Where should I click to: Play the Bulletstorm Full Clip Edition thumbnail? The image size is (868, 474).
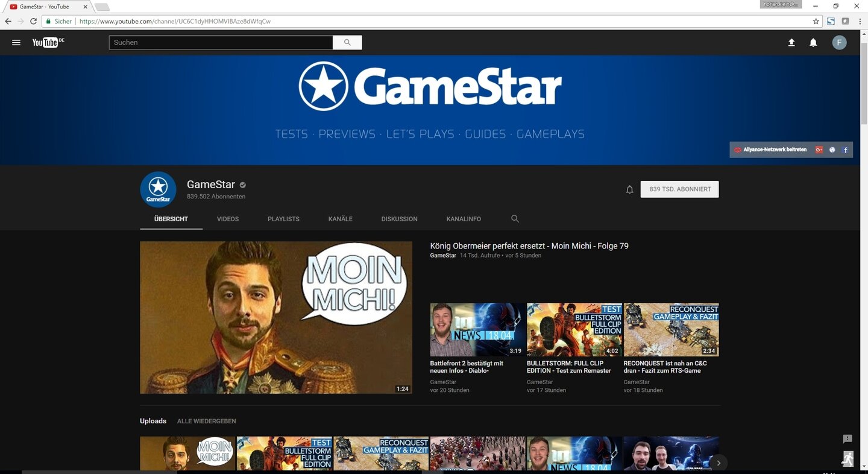pos(574,329)
